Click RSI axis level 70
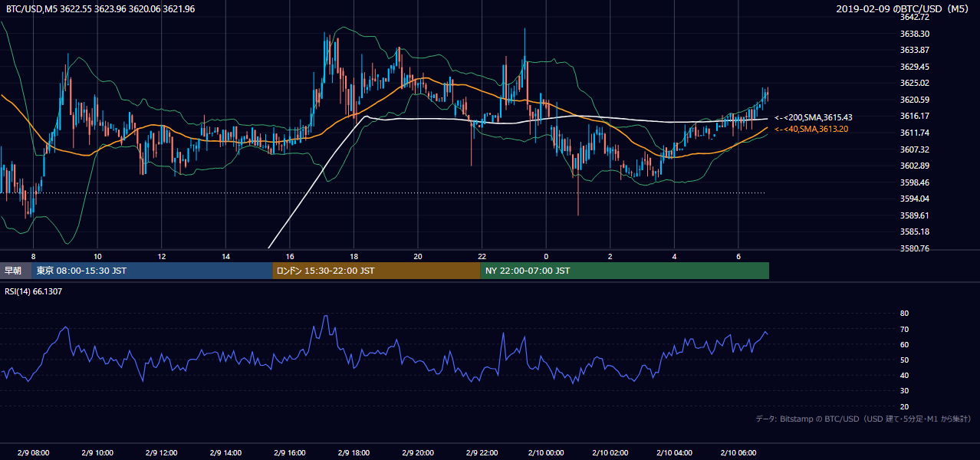 click(x=904, y=329)
